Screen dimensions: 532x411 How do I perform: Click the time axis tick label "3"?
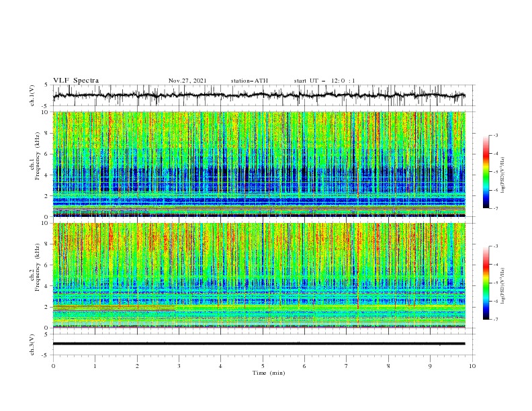[179, 366]
